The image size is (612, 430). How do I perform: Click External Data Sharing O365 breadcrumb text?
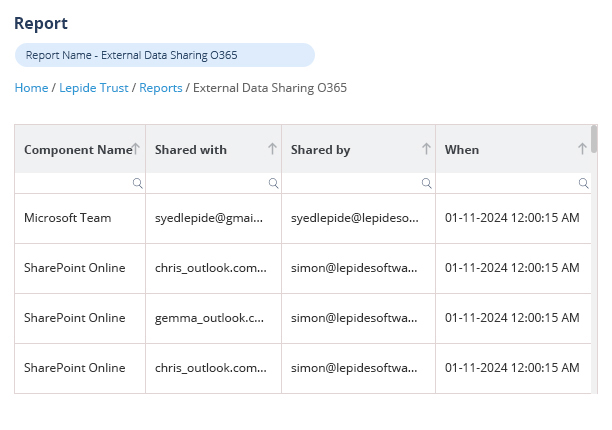click(x=270, y=88)
